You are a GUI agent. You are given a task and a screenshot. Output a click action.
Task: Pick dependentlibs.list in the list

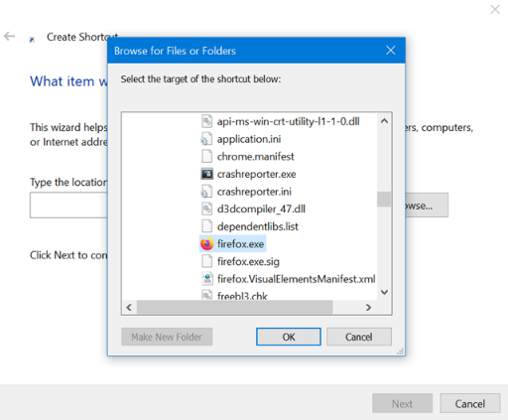pos(258,226)
